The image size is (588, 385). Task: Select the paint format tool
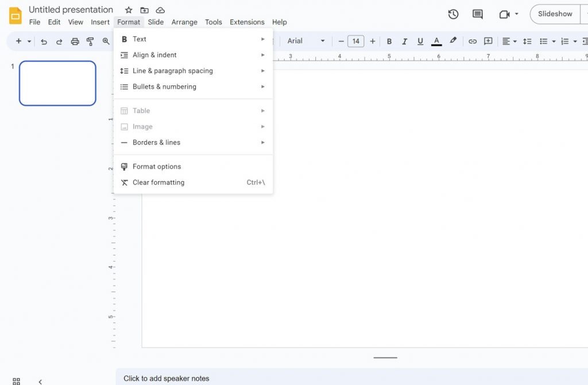tap(90, 41)
